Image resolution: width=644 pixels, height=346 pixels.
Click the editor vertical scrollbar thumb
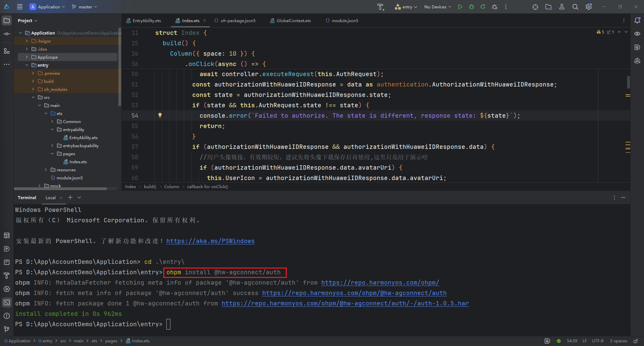(628, 82)
